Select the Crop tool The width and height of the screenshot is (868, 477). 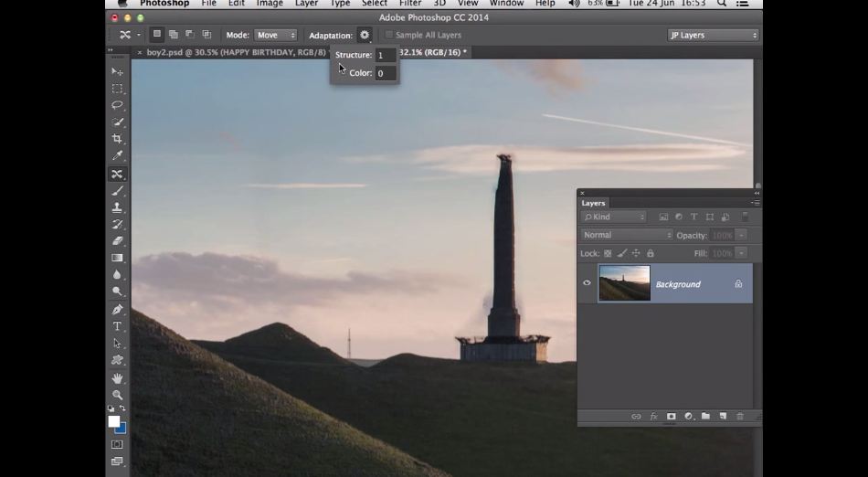click(117, 139)
